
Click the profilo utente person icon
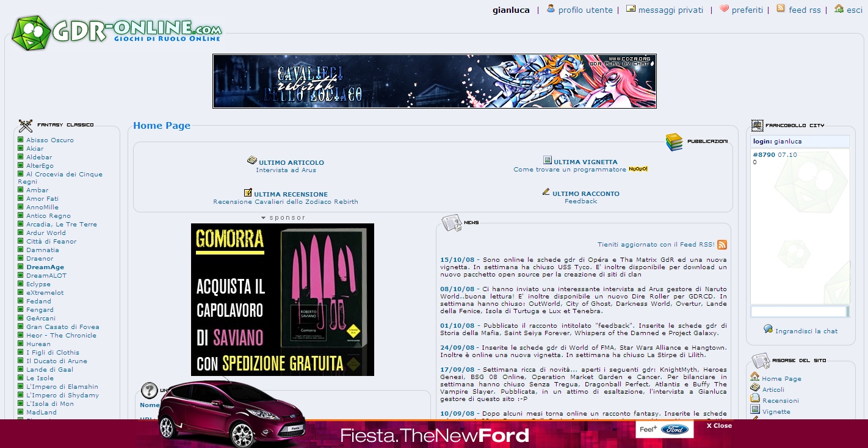click(x=551, y=9)
